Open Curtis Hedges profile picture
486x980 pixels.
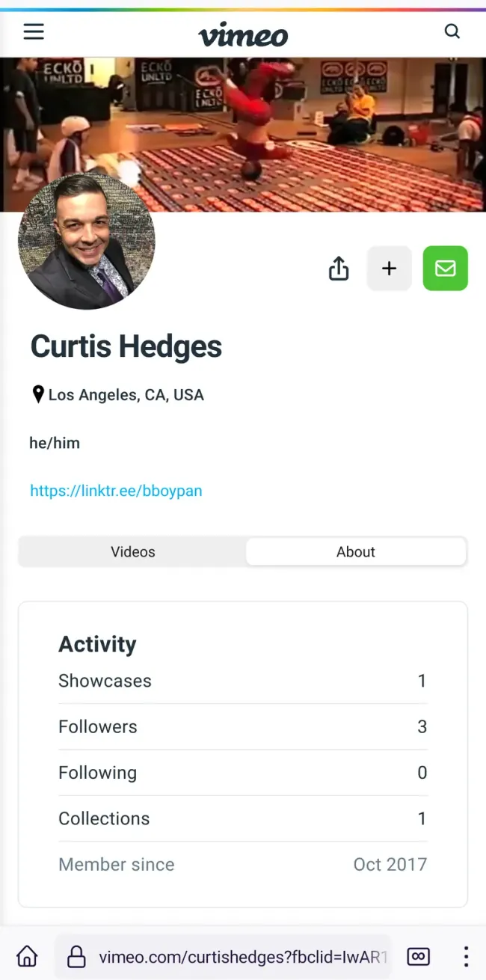point(86,241)
